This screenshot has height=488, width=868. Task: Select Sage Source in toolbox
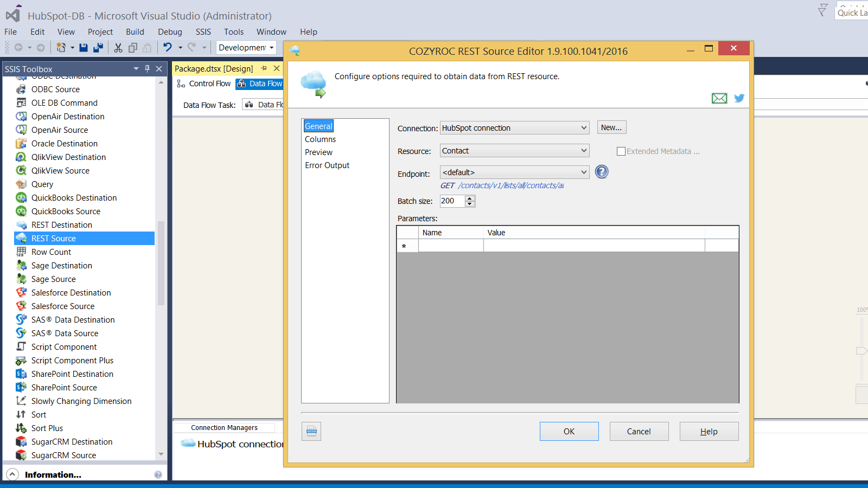click(x=53, y=279)
